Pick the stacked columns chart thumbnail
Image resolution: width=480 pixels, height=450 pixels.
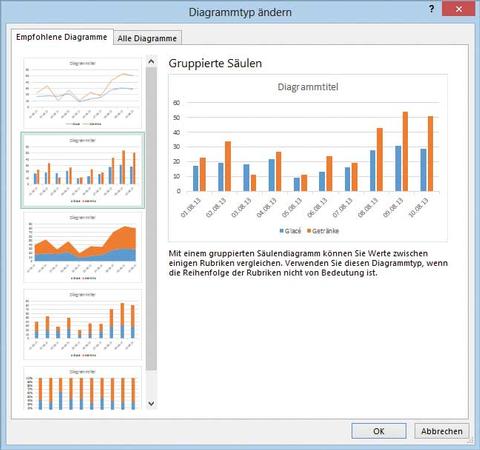(82, 324)
